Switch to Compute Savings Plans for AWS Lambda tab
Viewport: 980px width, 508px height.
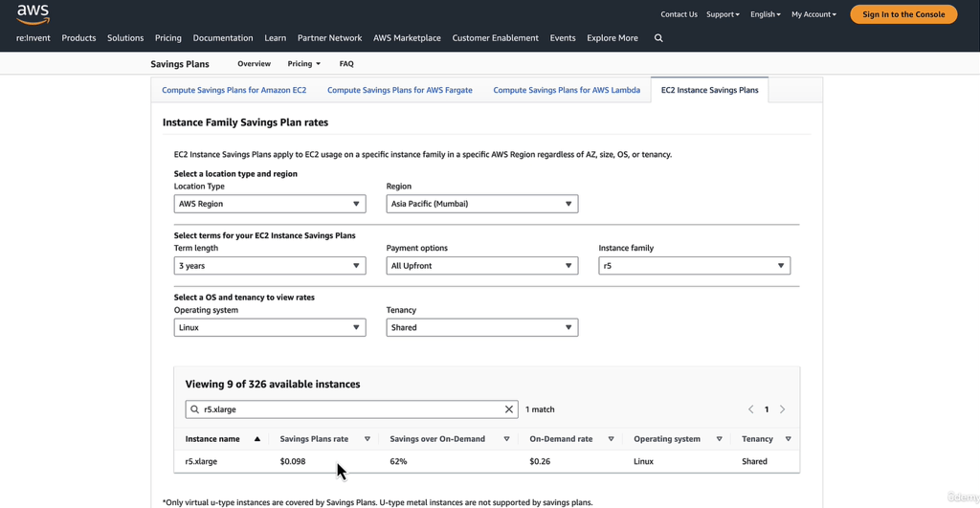567,90
